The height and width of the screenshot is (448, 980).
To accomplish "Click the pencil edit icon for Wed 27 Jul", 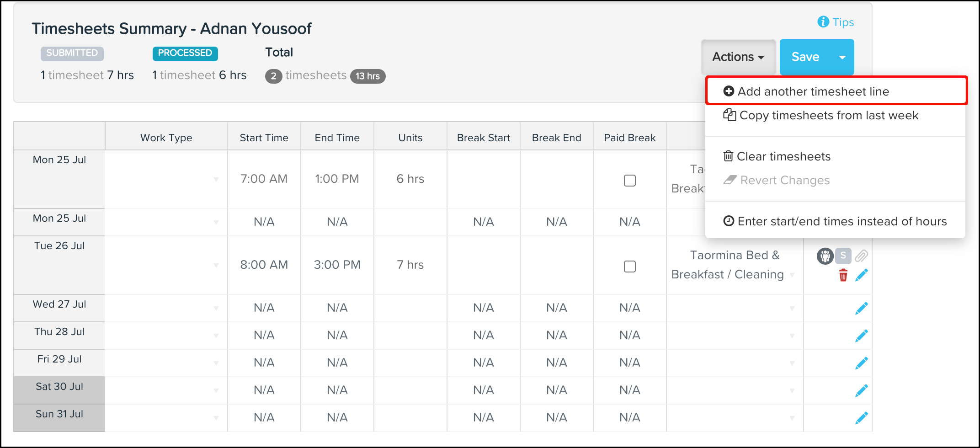I will tap(861, 309).
